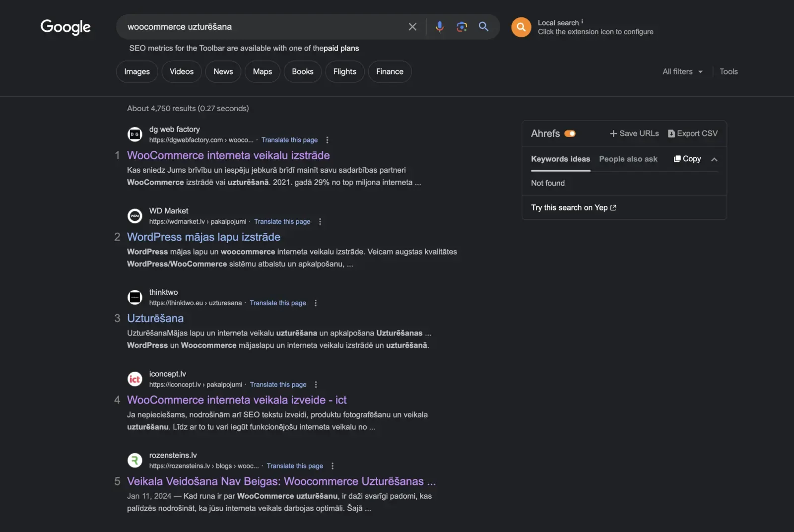Screen dimensions: 794x532
Task: Open more options for WD Market result
Action: (x=320, y=222)
